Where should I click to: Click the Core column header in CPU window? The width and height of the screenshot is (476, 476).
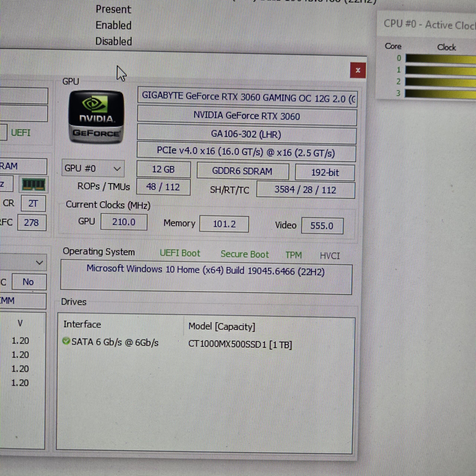pos(393,46)
